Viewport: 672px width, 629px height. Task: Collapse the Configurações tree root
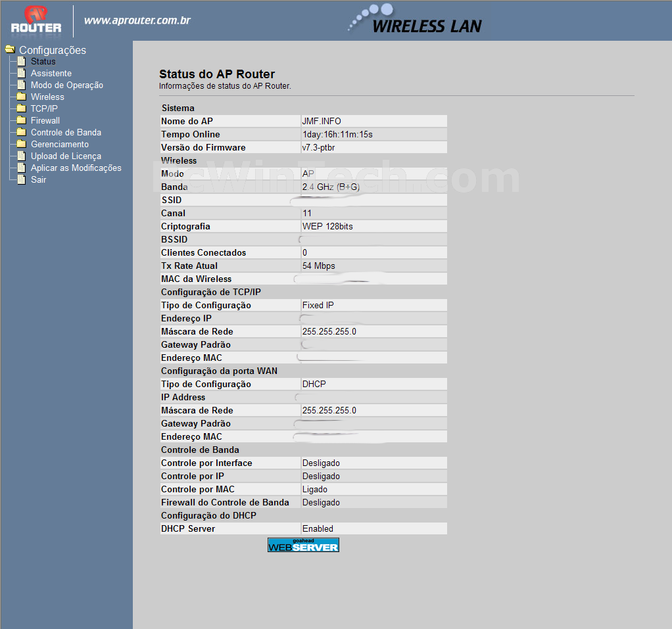[x=53, y=50]
